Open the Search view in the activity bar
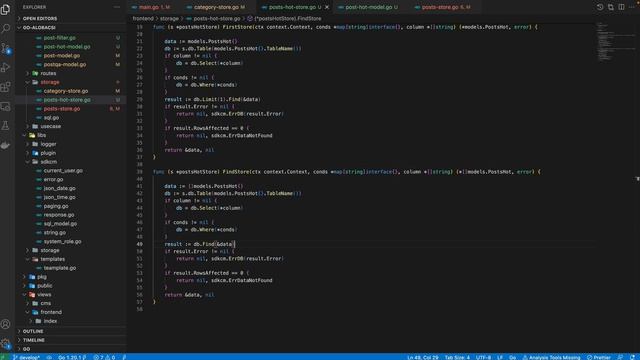 tap(6, 28)
